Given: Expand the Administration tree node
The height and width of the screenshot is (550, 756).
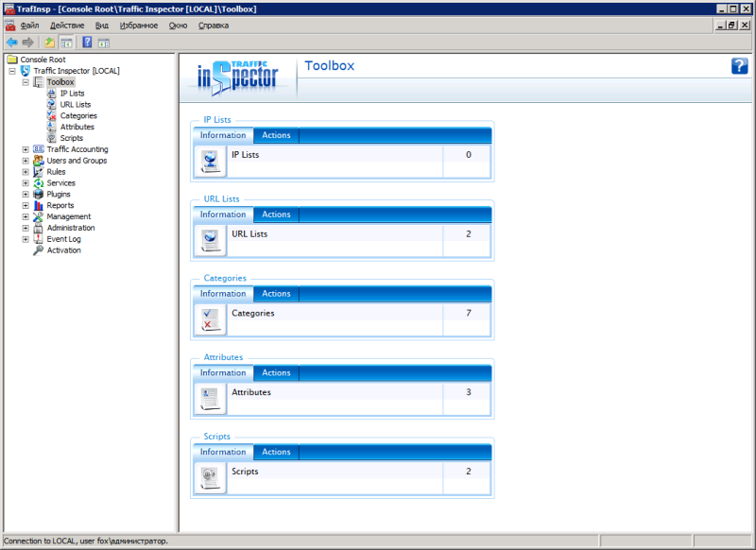Looking at the screenshot, I should click(26, 228).
